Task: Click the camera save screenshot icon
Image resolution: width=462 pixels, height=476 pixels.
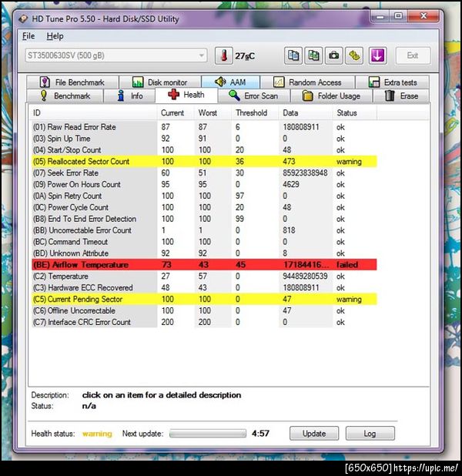Action: coord(334,55)
